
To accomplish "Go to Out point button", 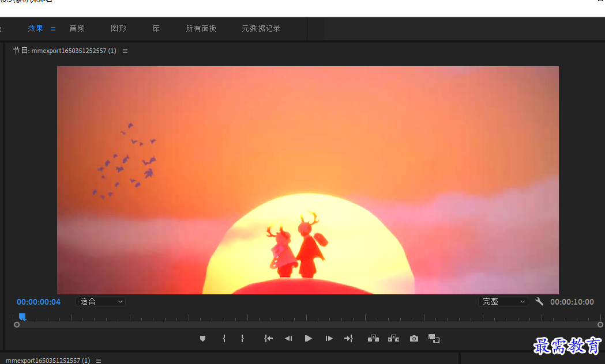I will click(348, 339).
